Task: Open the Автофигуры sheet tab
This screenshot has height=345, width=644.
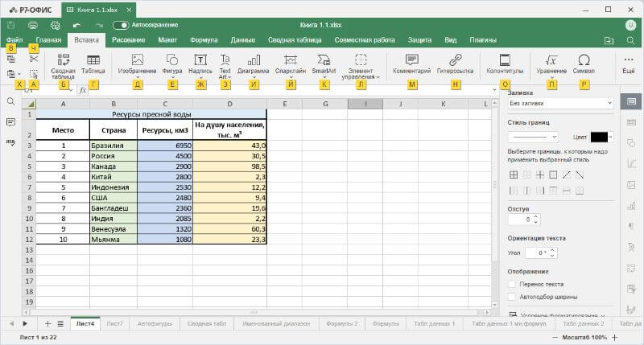Action: click(x=155, y=323)
